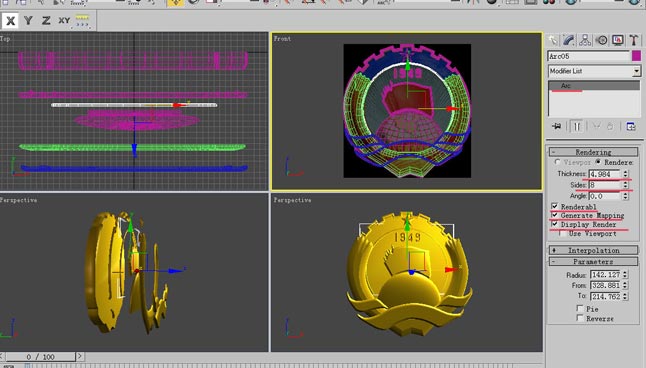
Task: Click the object color swatch beside Arc05
Action: pyautogui.click(x=636, y=56)
